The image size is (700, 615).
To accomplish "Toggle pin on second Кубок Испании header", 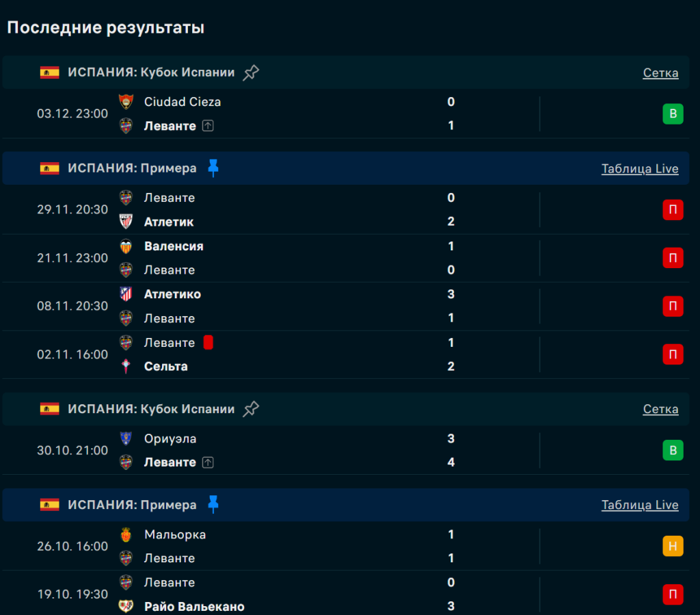I will coord(251,409).
